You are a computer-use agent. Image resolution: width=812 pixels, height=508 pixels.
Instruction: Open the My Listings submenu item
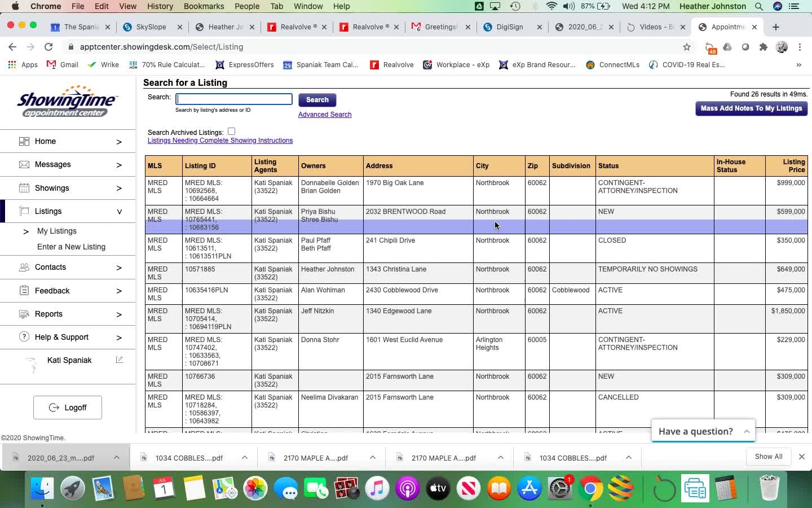pos(56,231)
